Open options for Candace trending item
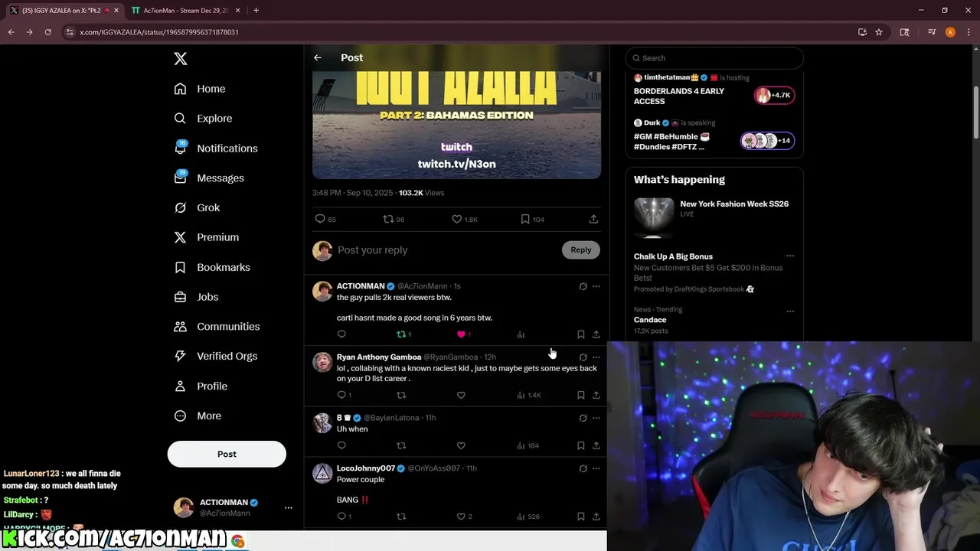Screen dimensions: 980x551 point(790,311)
